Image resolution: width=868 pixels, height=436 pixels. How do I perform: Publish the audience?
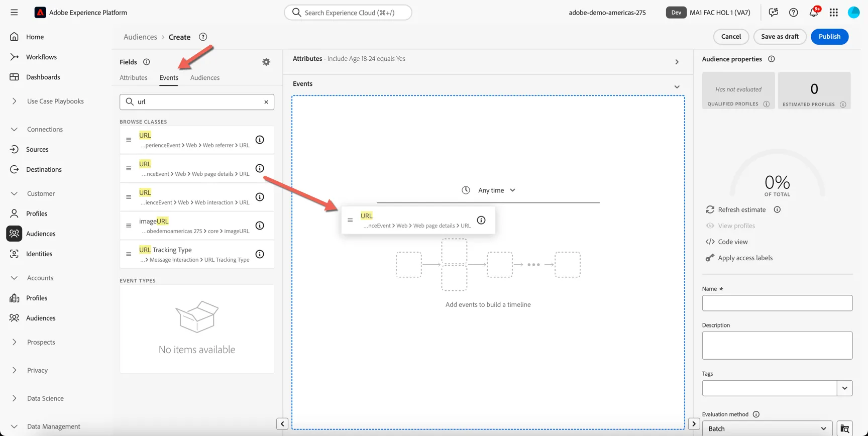pyautogui.click(x=829, y=37)
